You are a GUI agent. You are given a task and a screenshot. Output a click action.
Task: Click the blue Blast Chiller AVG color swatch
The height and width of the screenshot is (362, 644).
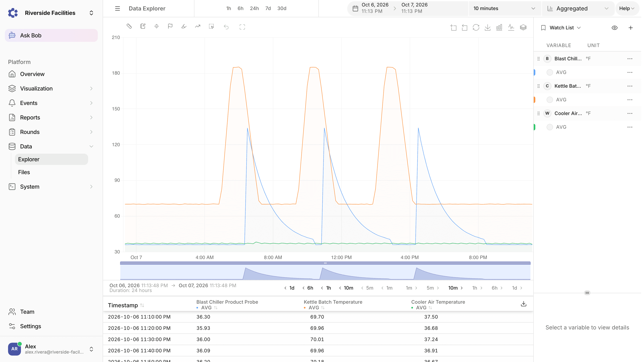tap(535, 72)
